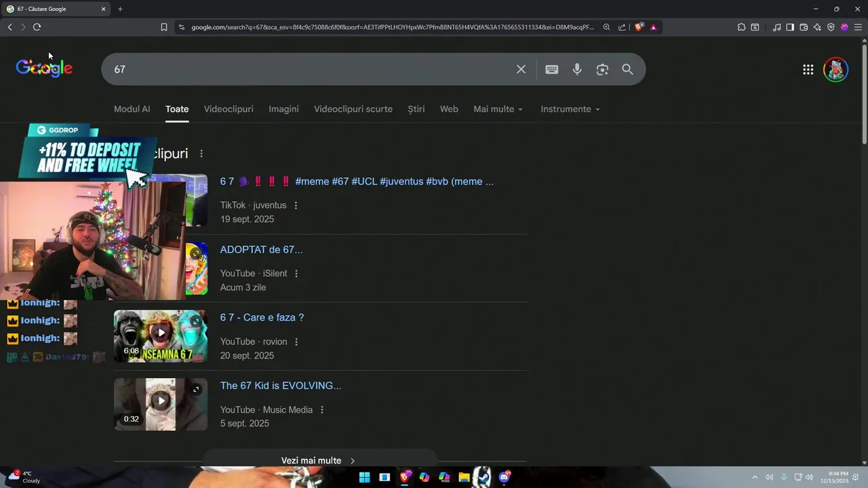Image resolution: width=868 pixels, height=488 pixels.
Task: Open File Explorer from the taskbar
Action: pos(464,477)
